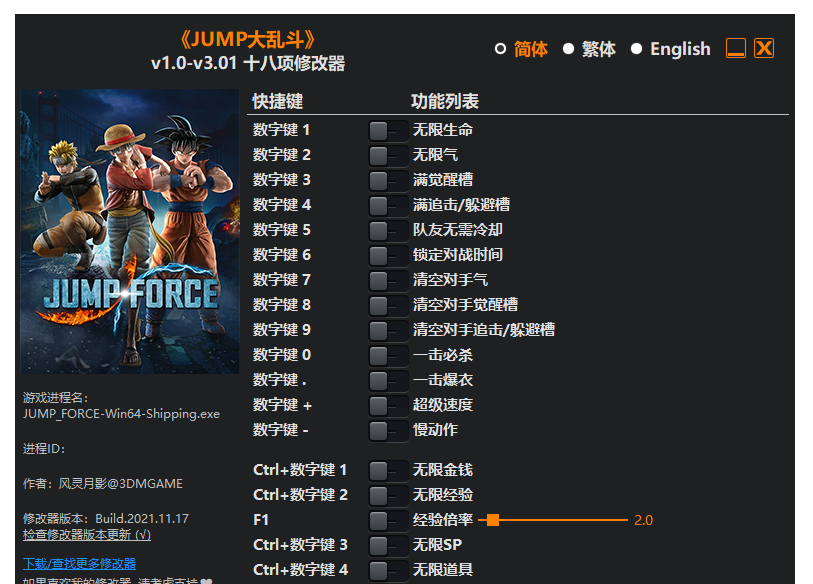This screenshot has height=584, width=813.
Task: Enable 队友无需冷却 toggle
Action: [x=388, y=230]
